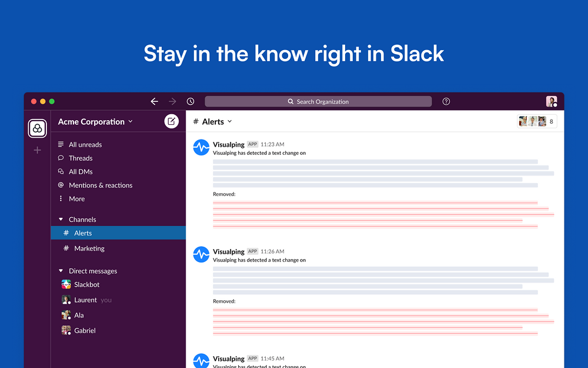Collapse the Direct messages section
The height and width of the screenshot is (368, 588).
coord(61,271)
